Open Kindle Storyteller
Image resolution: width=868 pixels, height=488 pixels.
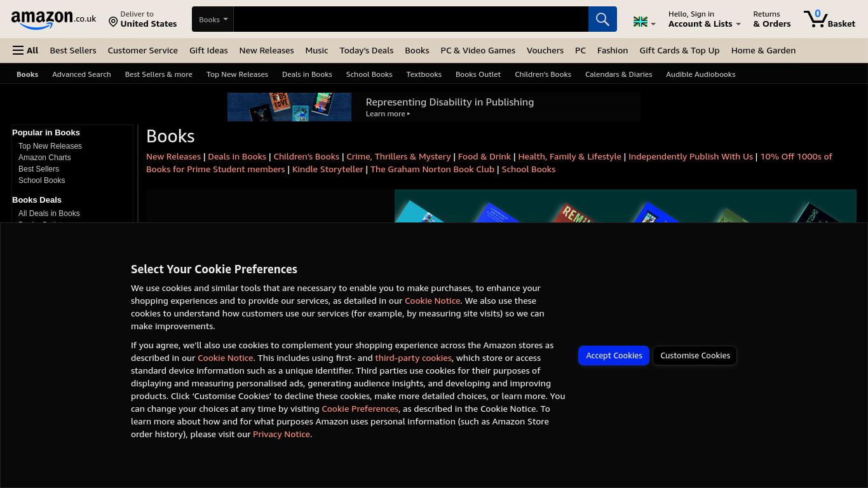point(327,169)
